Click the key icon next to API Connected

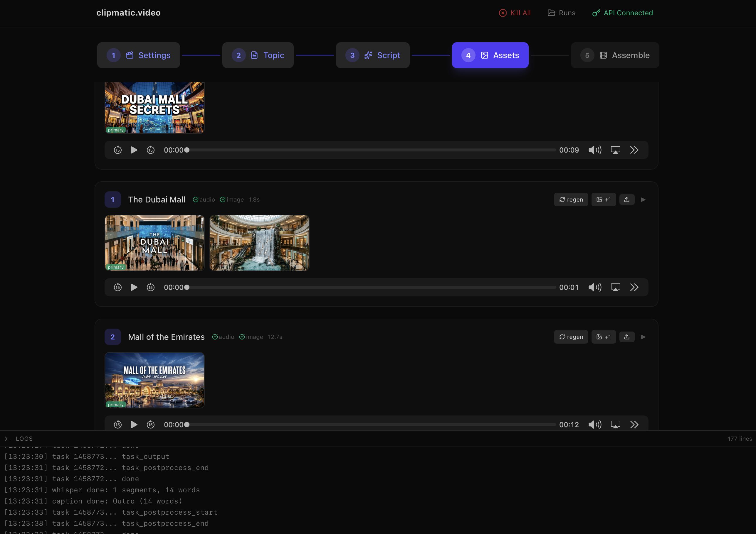click(596, 13)
